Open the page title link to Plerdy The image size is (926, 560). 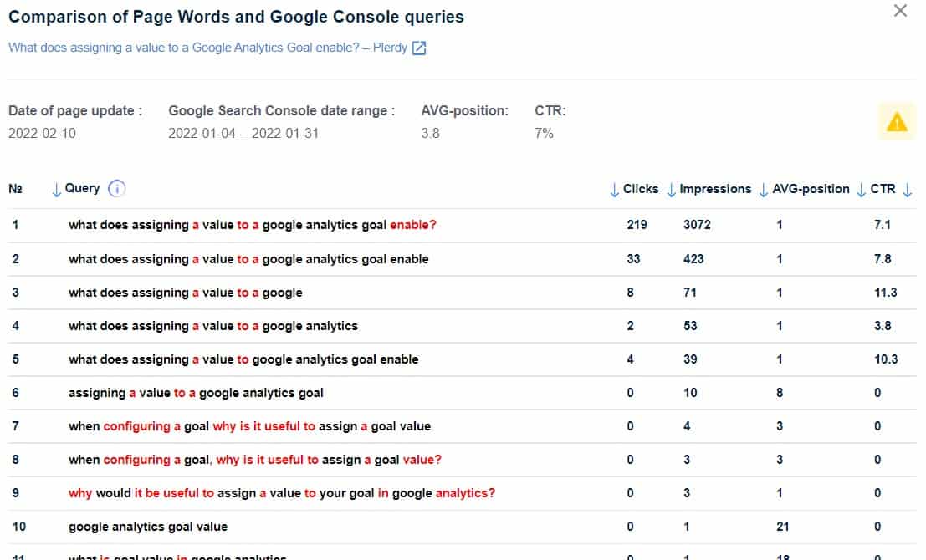(207, 48)
